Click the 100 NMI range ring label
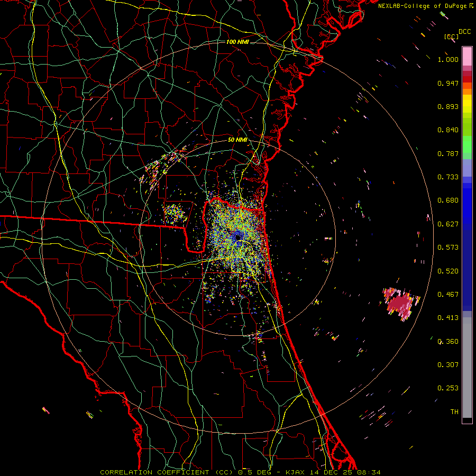The image size is (476, 476). coord(237,42)
